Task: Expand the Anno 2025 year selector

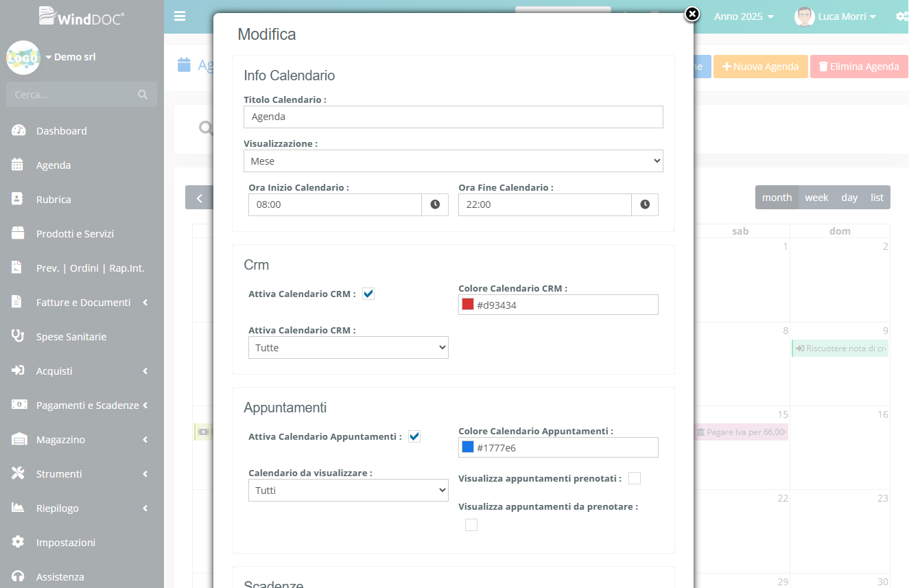Action: coord(744,16)
